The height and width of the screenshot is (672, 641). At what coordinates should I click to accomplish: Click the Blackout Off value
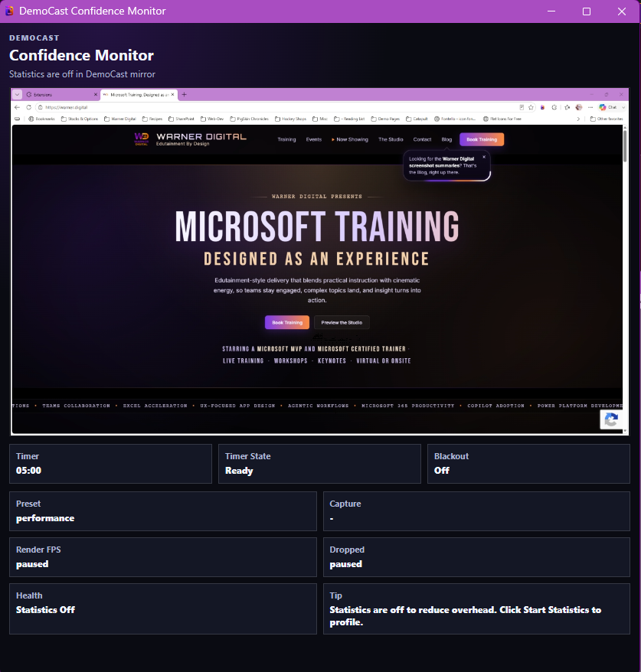(x=442, y=471)
